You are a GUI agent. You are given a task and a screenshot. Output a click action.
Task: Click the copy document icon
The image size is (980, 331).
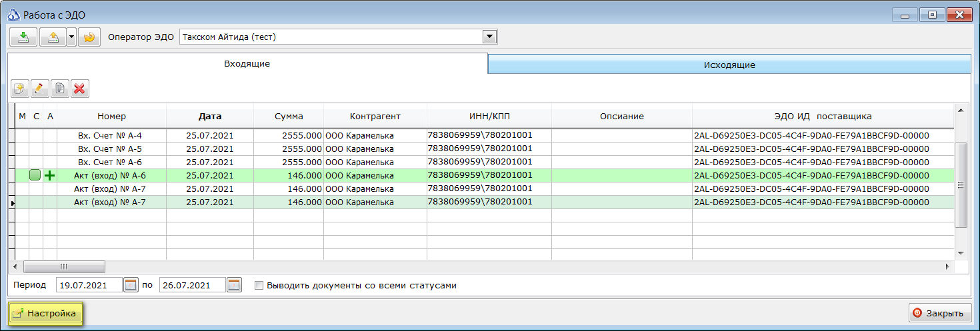60,89
